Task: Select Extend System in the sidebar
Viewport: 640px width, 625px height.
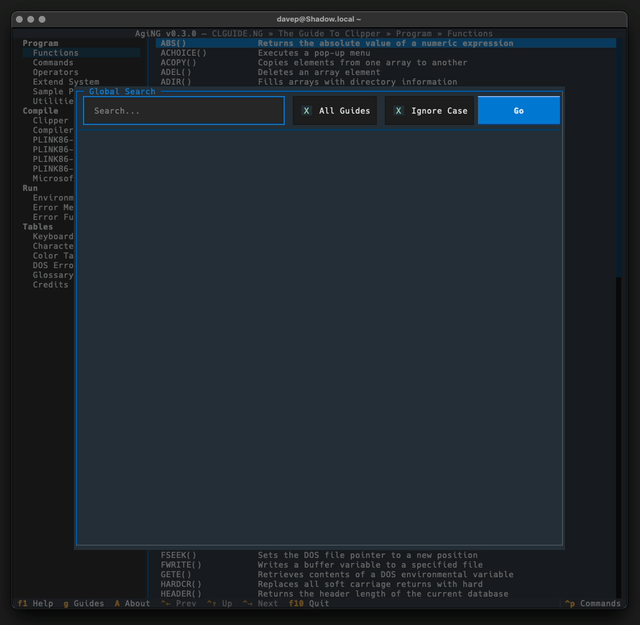Action: coord(65,82)
